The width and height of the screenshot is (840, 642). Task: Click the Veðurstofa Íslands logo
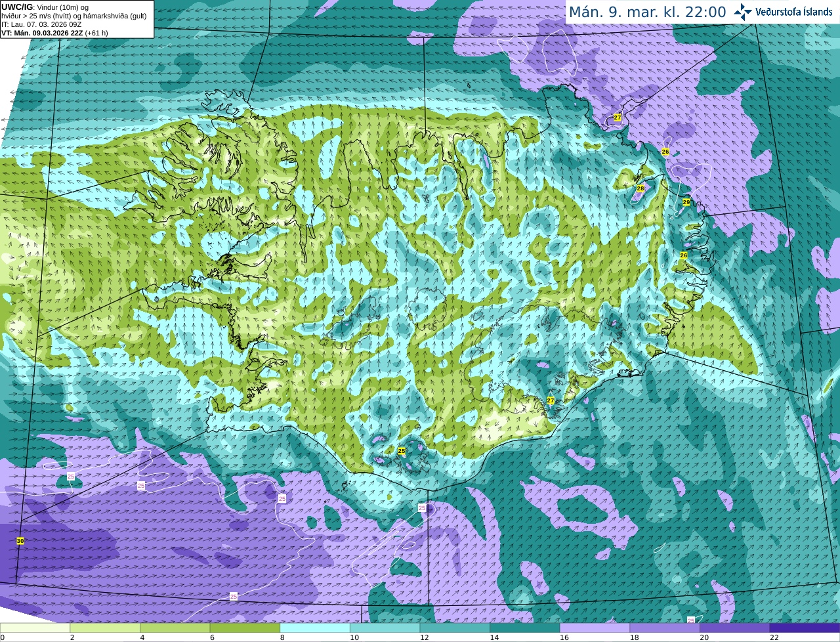coord(783,12)
